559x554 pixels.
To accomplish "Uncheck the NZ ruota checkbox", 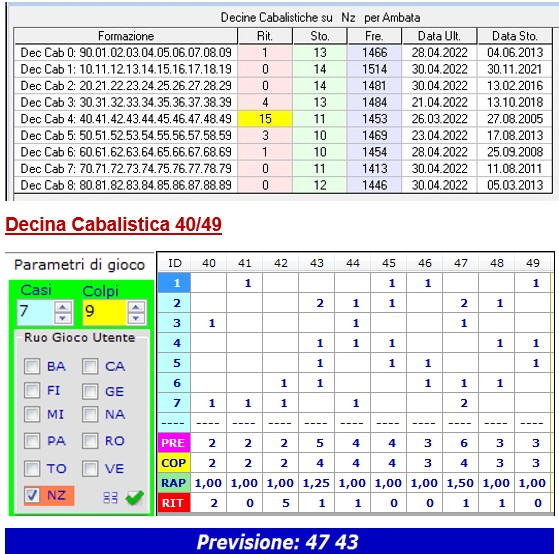I will point(32,495).
